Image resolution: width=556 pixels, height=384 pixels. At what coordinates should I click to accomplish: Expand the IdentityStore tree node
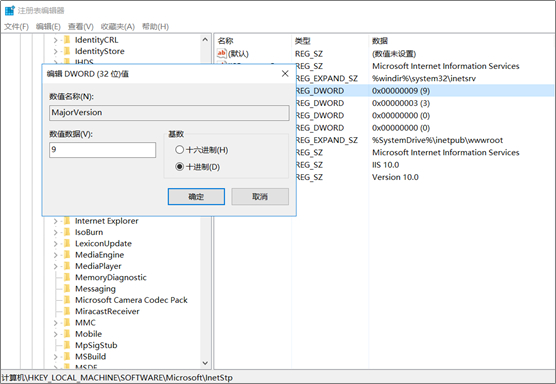[x=55, y=51]
